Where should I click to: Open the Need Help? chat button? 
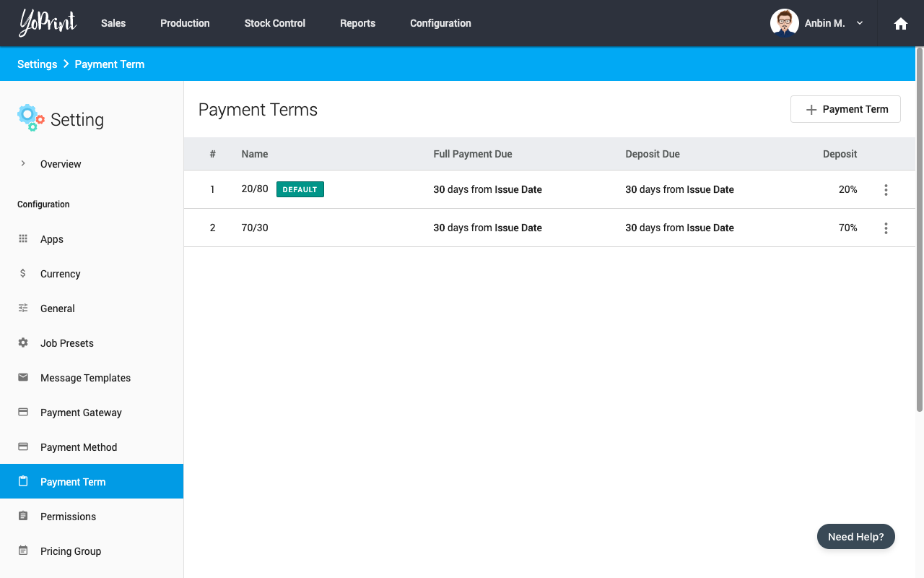(856, 537)
